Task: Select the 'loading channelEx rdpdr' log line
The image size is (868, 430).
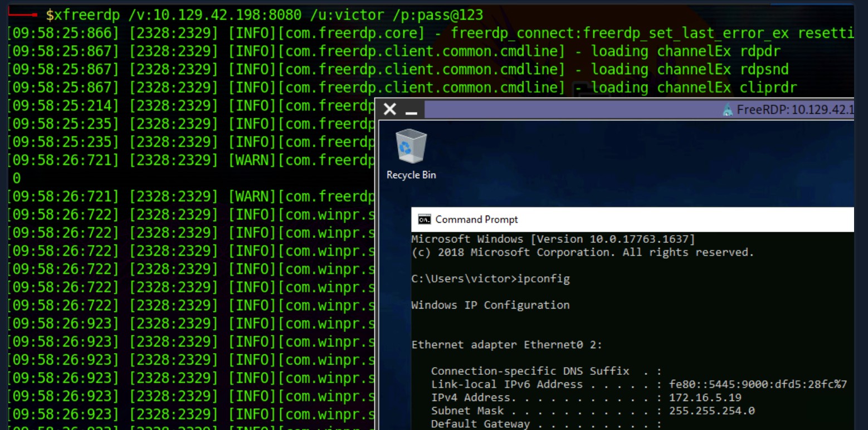Action: [394, 52]
